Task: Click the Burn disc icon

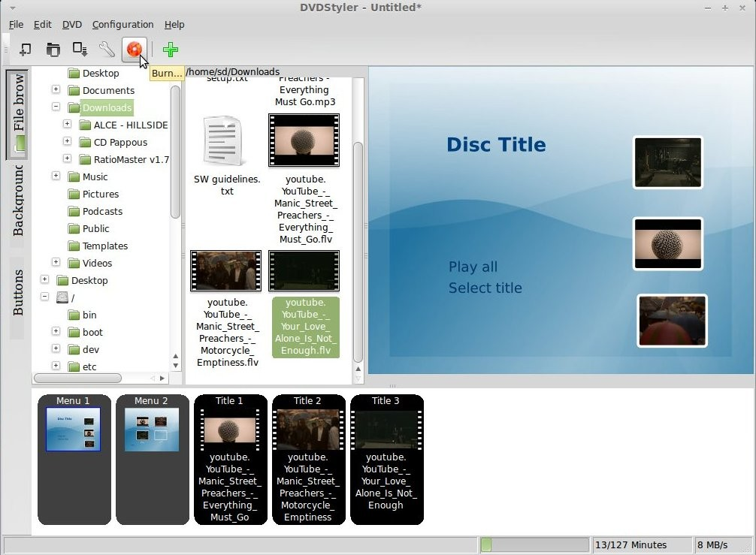Action: click(x=134, y=49)
